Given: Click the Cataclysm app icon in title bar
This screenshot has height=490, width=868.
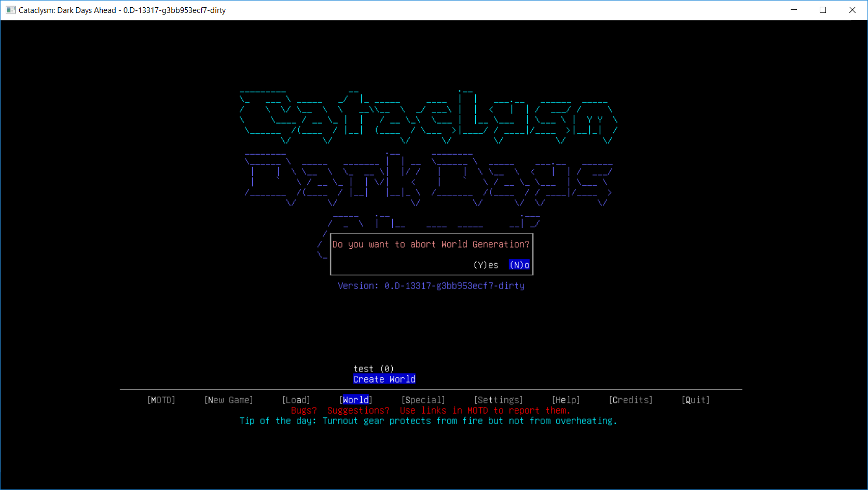Looking at the screenshot, I should tap(10, 10).
